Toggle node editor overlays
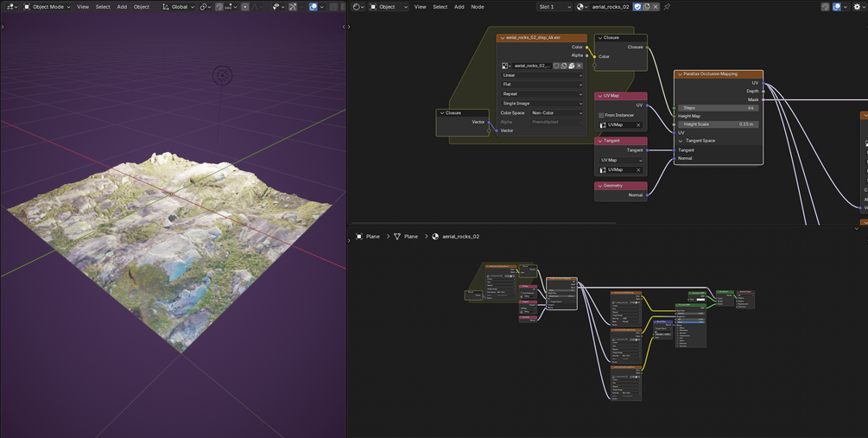Image resolution: width=868 pixels, height=438 pixels. [837, 7]
